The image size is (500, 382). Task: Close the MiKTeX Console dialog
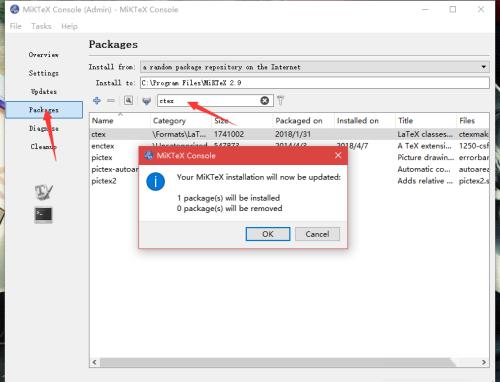338,155
